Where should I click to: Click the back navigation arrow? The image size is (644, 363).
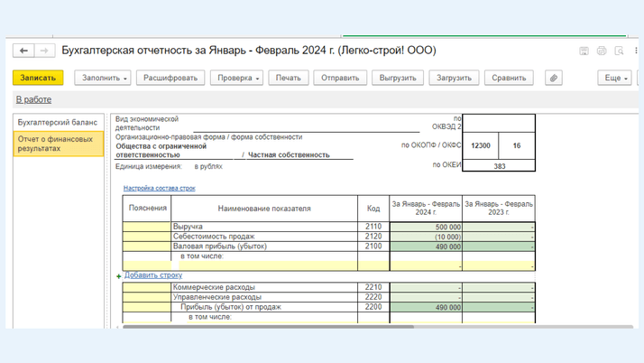[24, 51]
